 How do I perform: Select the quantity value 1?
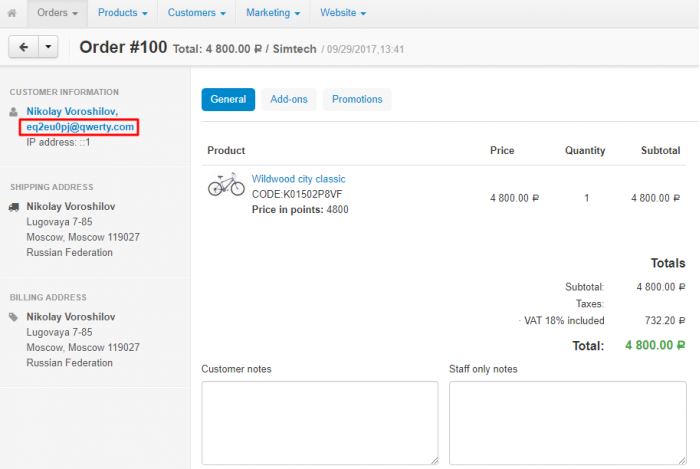coord(587,198)
